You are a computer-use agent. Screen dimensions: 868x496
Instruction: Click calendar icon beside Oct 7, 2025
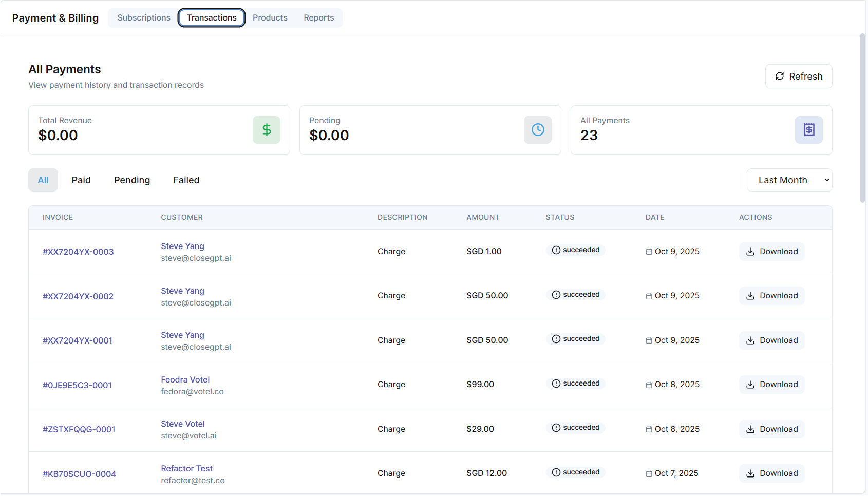pyautogui.click(x=649, y=474)
